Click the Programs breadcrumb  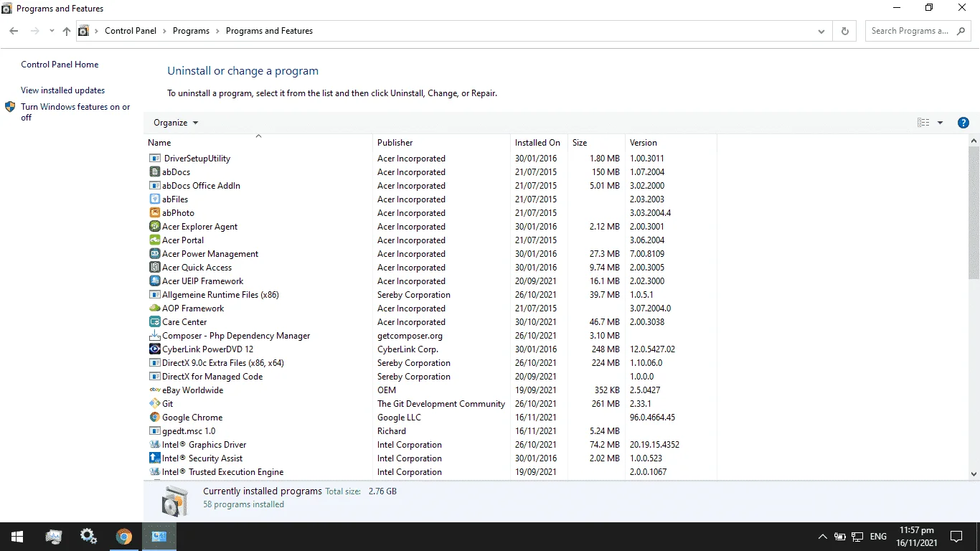191,31
